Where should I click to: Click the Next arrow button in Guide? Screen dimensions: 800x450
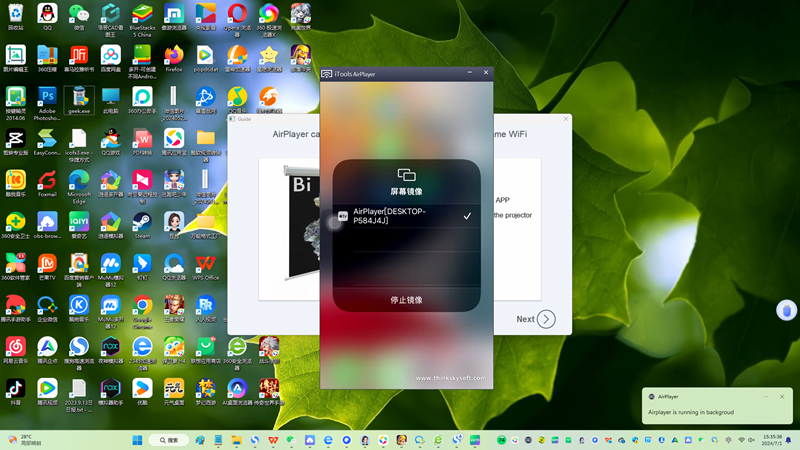pos(546,319)
